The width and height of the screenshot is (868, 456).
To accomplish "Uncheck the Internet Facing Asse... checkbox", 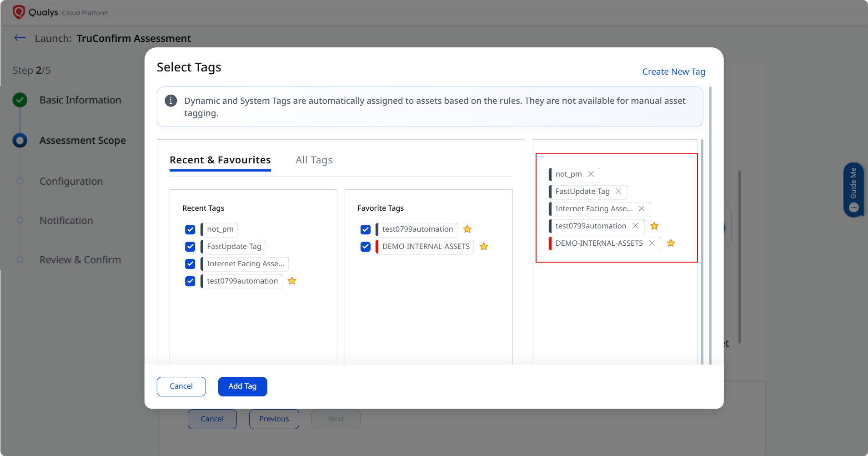I will (x=190, y=264).
